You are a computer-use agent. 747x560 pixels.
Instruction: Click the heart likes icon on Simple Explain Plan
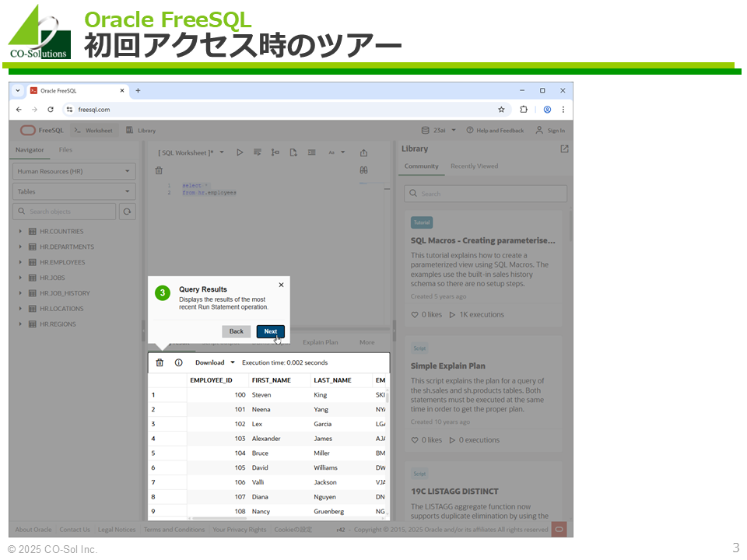(x=415, y=440)
